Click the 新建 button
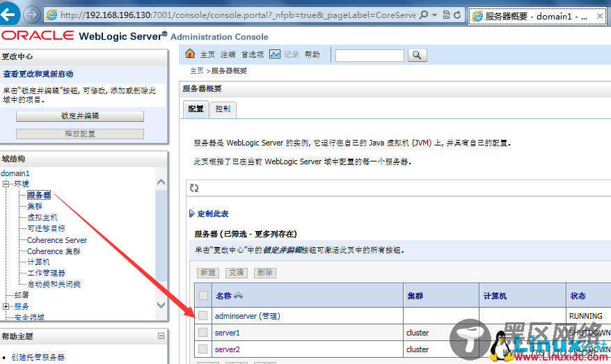Screen dimensions: 611x364 point(208,272)
